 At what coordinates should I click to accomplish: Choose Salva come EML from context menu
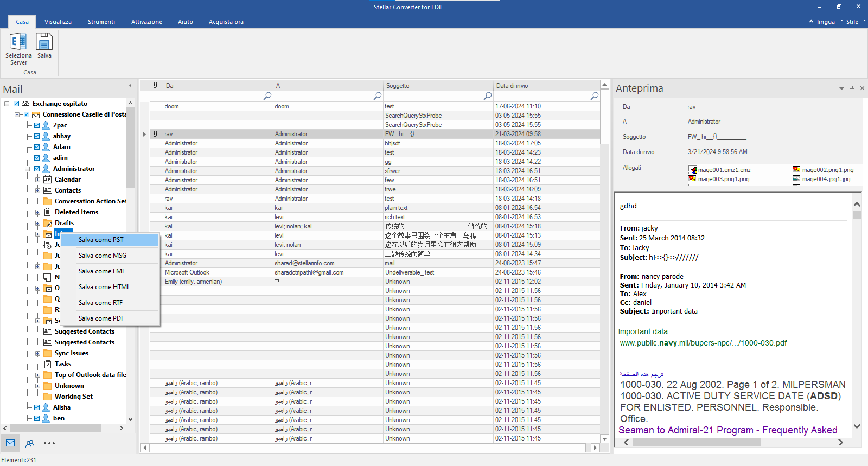pos(110,271)
